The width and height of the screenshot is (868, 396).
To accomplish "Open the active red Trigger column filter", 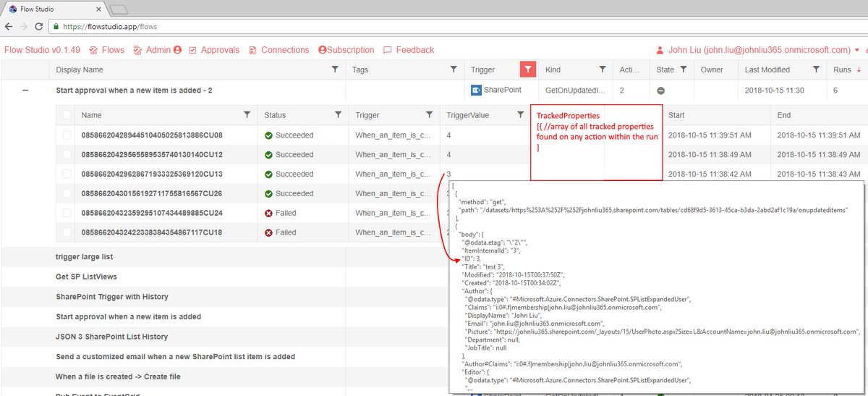I will tap(528, 69).
